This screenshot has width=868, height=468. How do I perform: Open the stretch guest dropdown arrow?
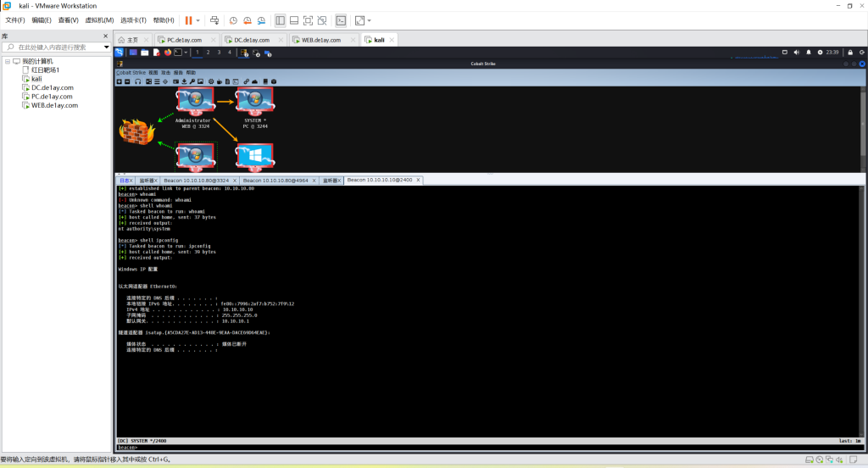[x=370, y=20]
